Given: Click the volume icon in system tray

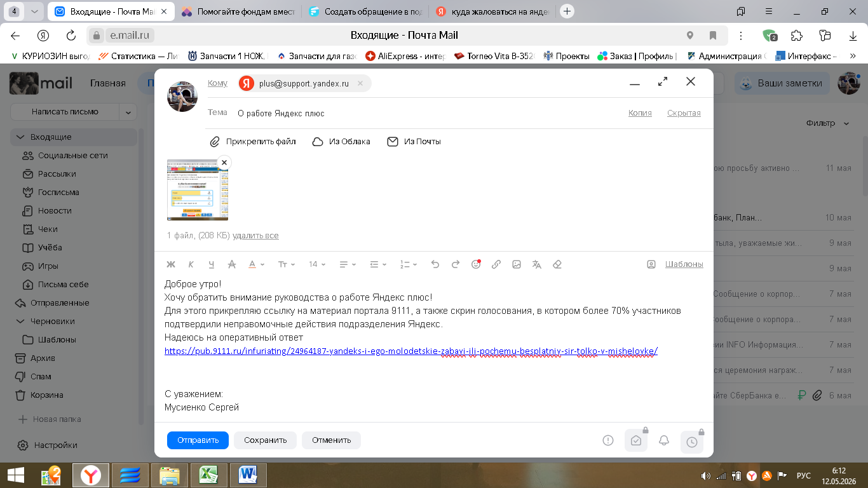Looking at the screenshot, I should (x=705, y=475).
